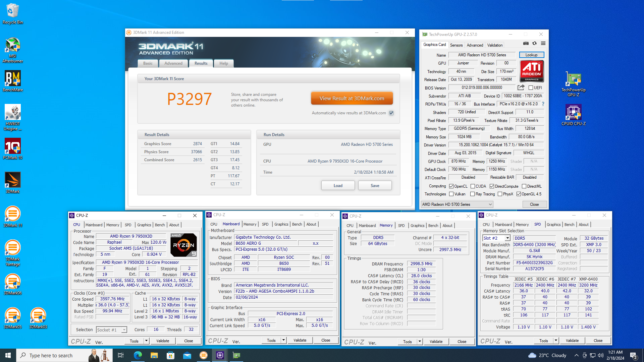
Task: Open Tools dropdown arrow in CPU-Z CPU window
Action: click(x=146, y=341)
